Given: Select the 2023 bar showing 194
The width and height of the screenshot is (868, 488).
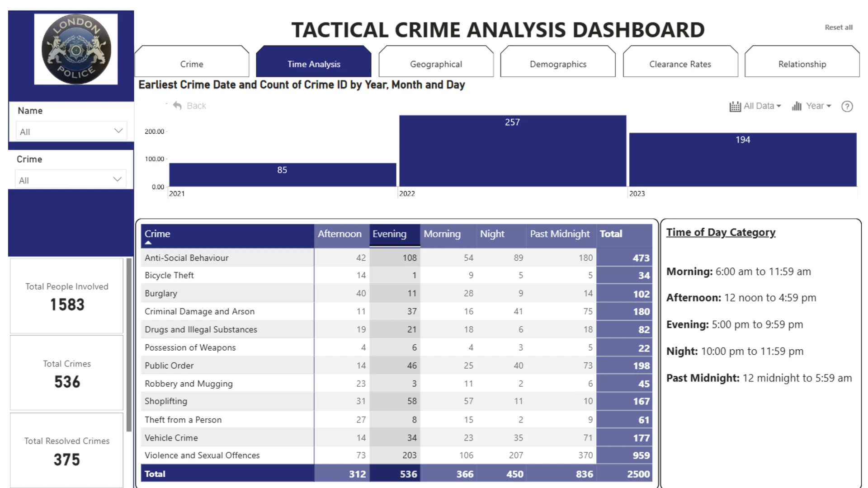Looking at the screenshot, I should pos(743,160).
